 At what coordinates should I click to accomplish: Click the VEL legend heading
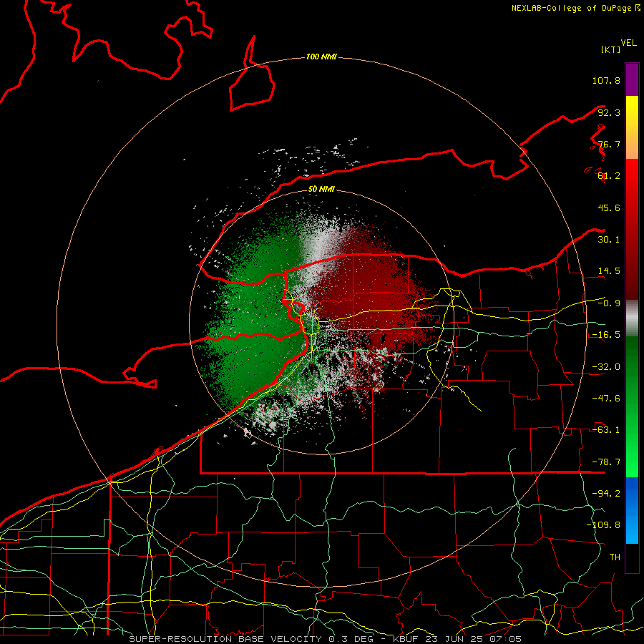[628, 43]
